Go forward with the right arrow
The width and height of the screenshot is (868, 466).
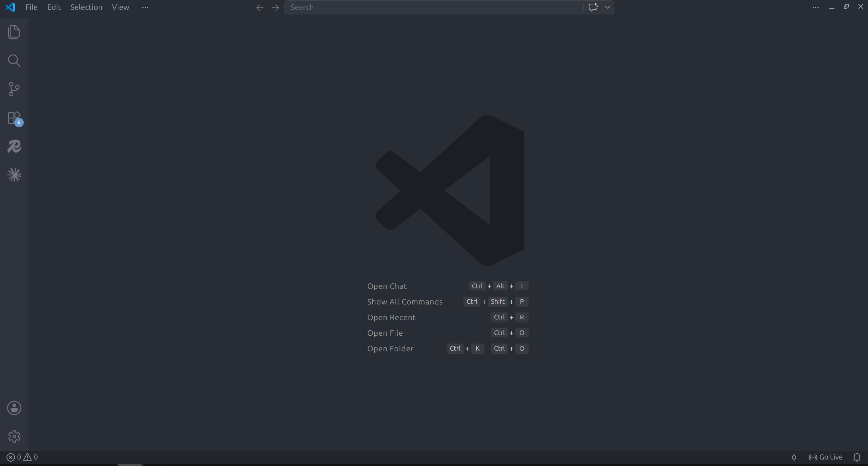275,7
